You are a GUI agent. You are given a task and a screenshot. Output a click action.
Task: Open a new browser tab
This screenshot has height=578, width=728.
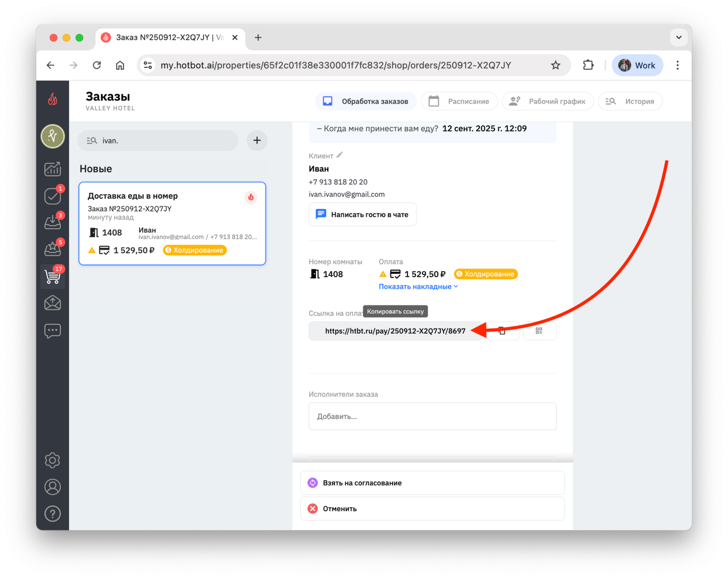coord(258,38)
